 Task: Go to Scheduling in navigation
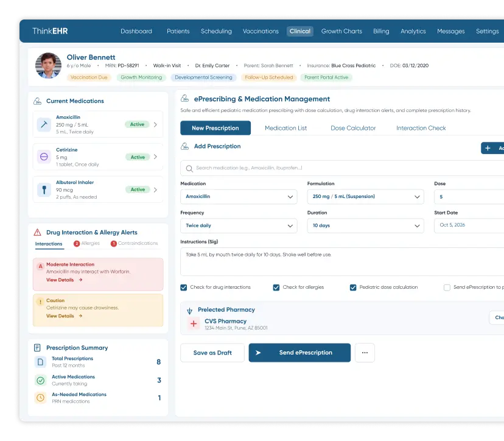click(216, 31)
